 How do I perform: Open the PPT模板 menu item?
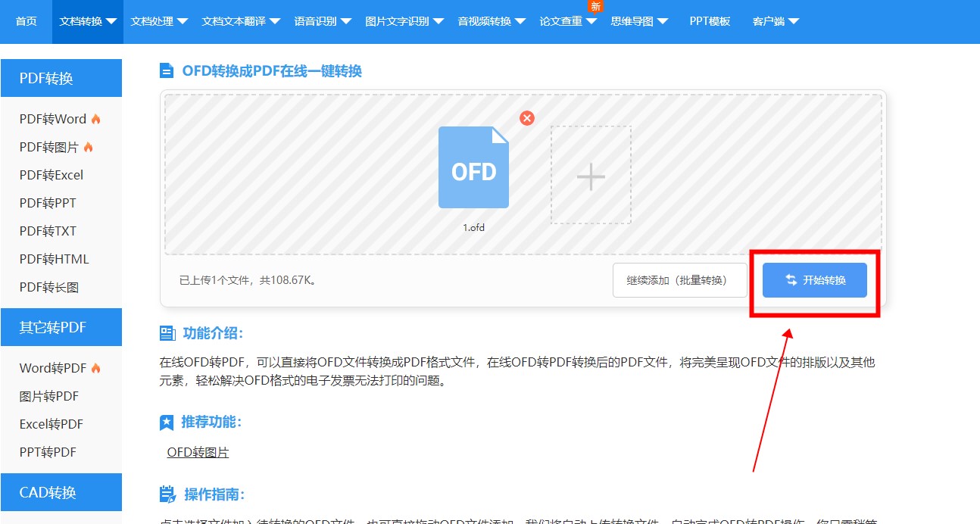pyautogui.click(x=710, y=21)
